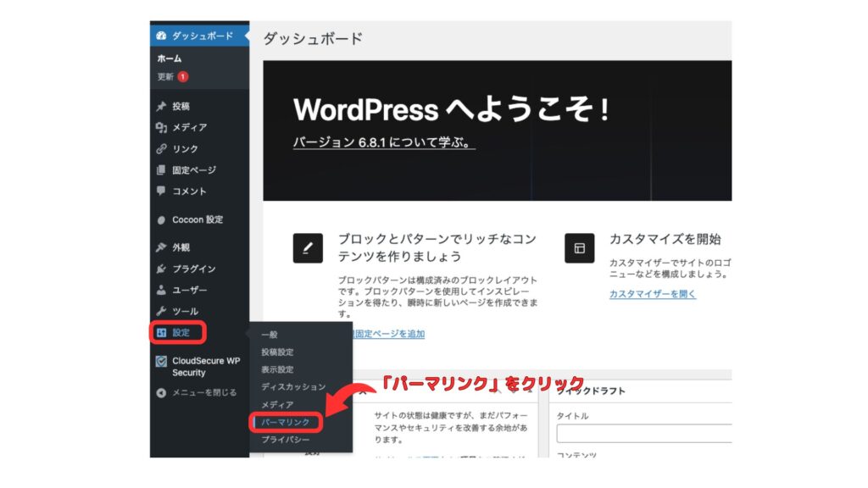Collapse sidebar with メニューを閉じる

tap(204, 393)
